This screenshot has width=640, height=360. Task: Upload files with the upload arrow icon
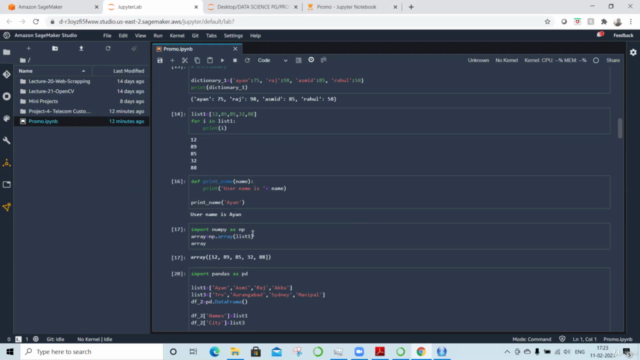[x=81, y=49]
